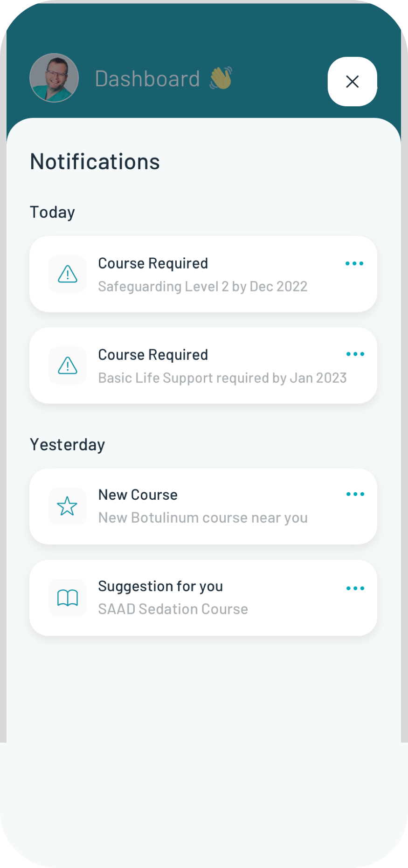Image resolution: width=408 pixels, height=868 pixels.
Task: Click the "Suggestion for you" title text
Action: tap(160, 586)
